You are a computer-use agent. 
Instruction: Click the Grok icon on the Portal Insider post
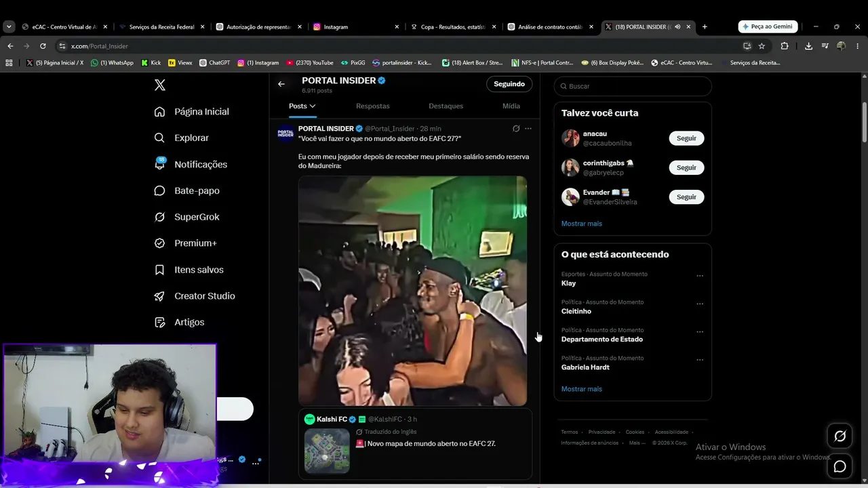pos(516,129)
